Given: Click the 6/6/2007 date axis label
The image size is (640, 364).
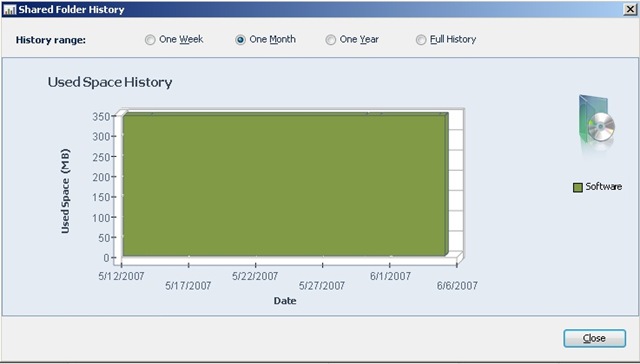Looking at the screenshot, I should point(457,286).
